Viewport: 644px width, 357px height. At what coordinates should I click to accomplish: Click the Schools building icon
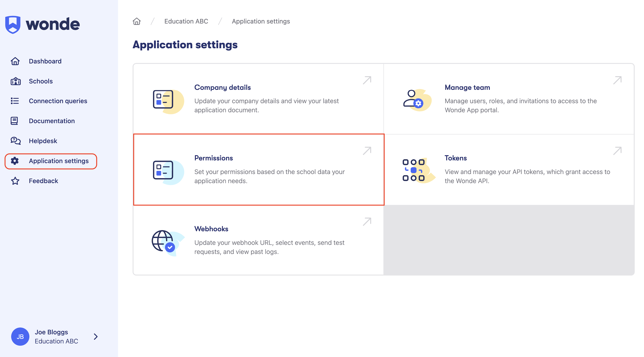point(15,81)
